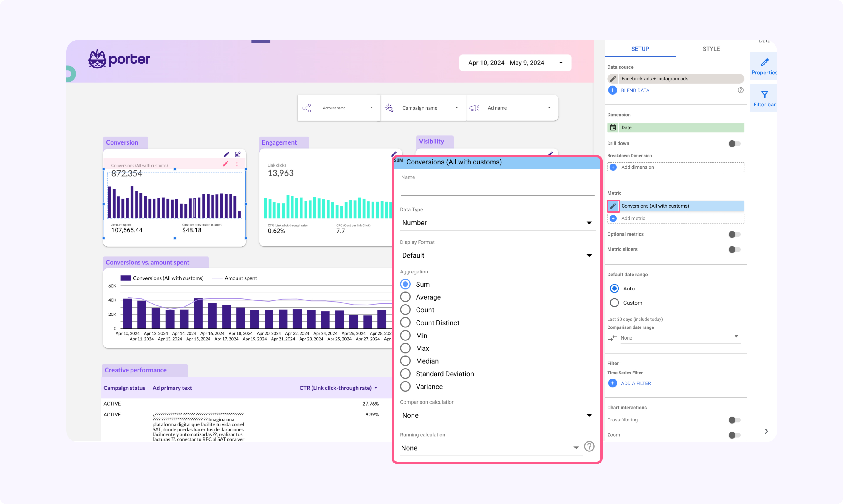Click the chart explore icon on Conversion card
This screenshot has width=843, height=504.
pos(238,154)
